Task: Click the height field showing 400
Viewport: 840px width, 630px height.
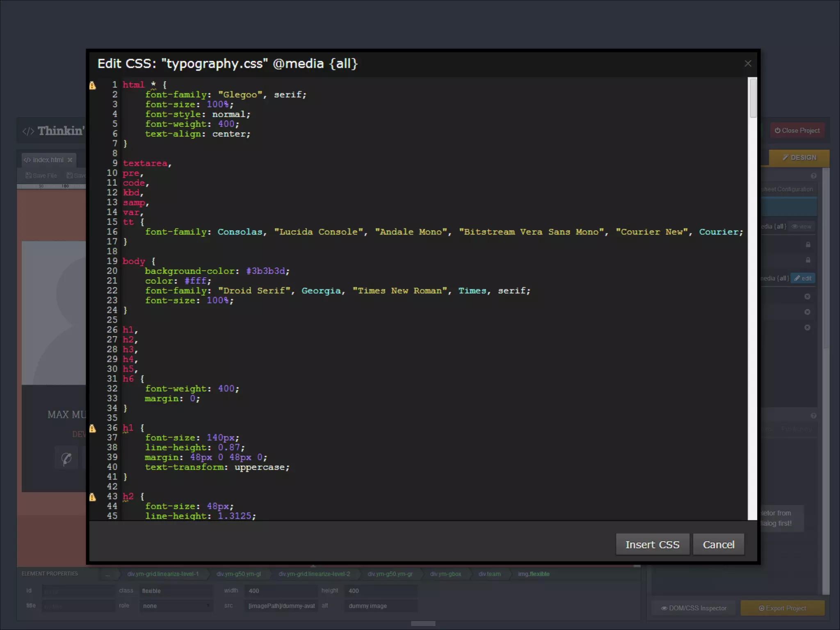Action: pos(381,591)
